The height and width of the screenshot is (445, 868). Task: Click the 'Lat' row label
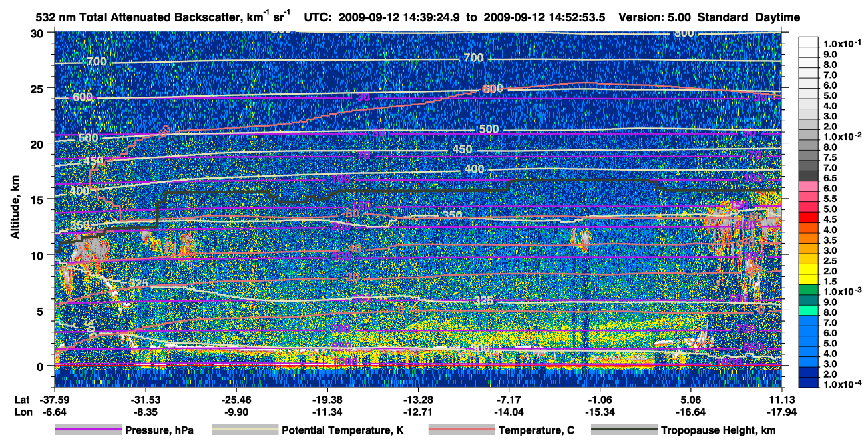(x=21, y=400)
